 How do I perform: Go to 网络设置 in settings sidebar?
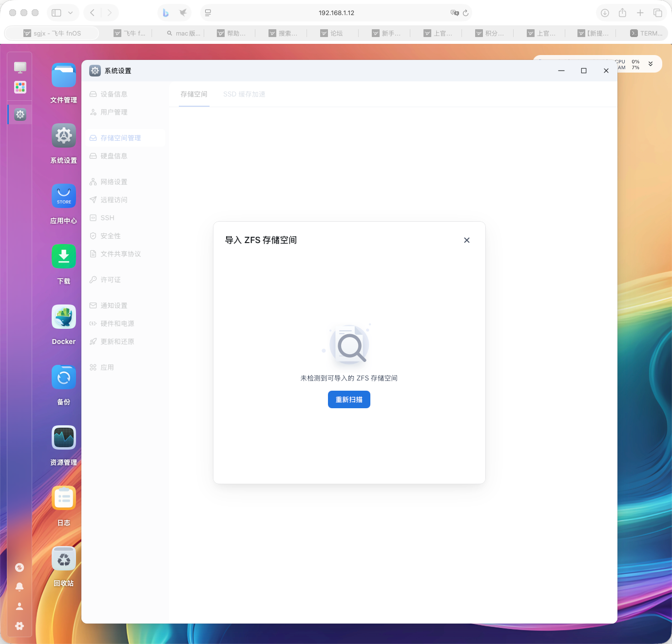(114, 182)
